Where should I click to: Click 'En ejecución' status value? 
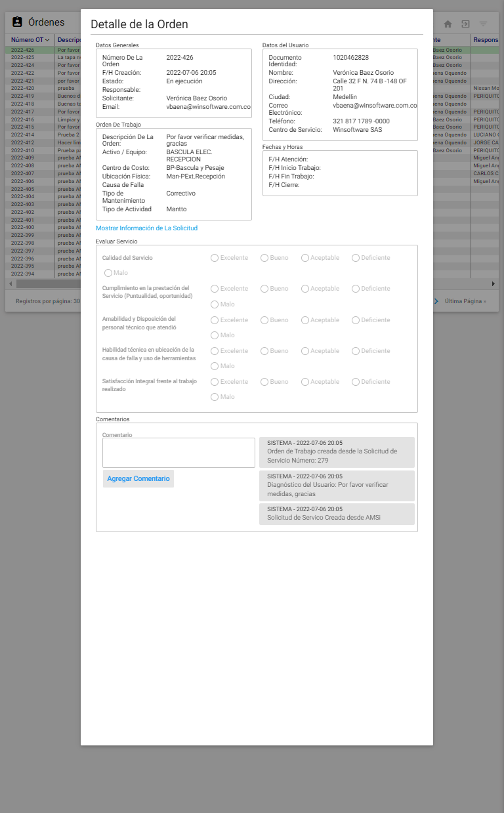(x=184, y=81)
